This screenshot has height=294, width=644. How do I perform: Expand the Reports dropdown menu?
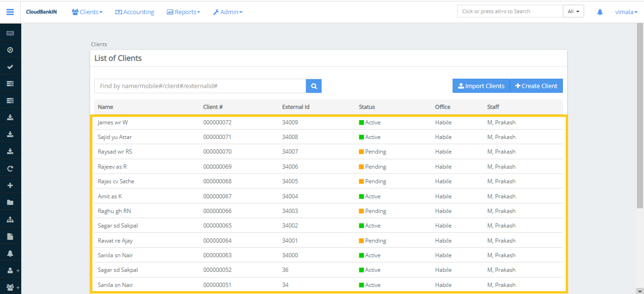point(183,12)
